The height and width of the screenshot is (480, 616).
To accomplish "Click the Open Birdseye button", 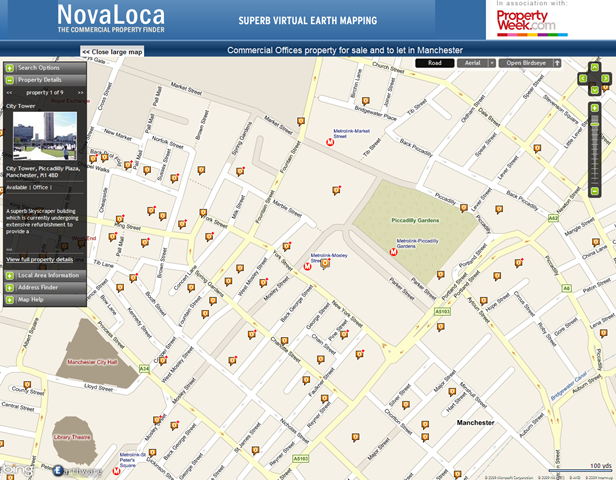I will [x=526, y=63].
